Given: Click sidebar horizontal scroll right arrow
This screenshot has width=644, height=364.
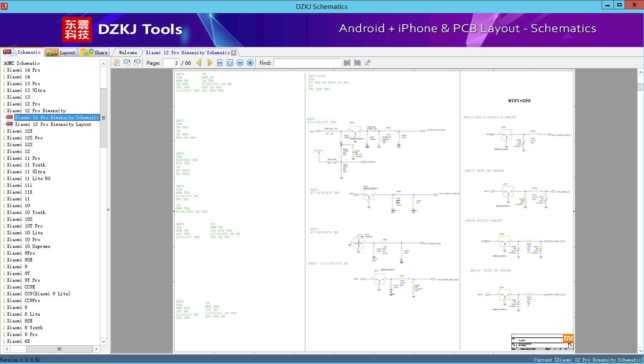Looking at the screenshot, I should pos(96,349).
